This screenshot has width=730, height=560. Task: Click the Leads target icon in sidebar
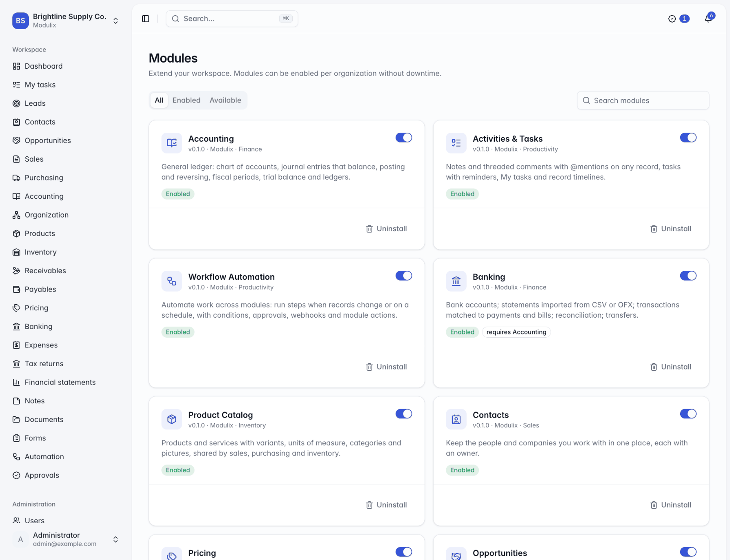click(x=16, y=103)
